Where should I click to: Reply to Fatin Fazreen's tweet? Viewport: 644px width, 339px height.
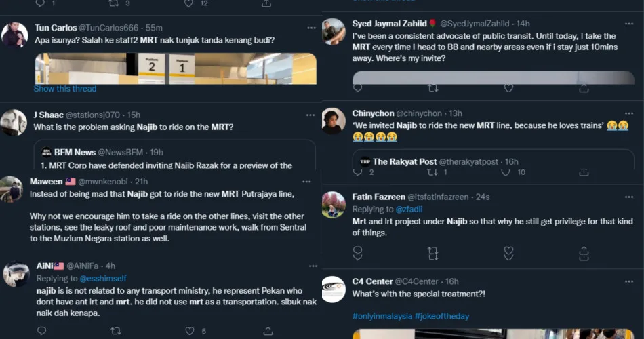(359, 254)
